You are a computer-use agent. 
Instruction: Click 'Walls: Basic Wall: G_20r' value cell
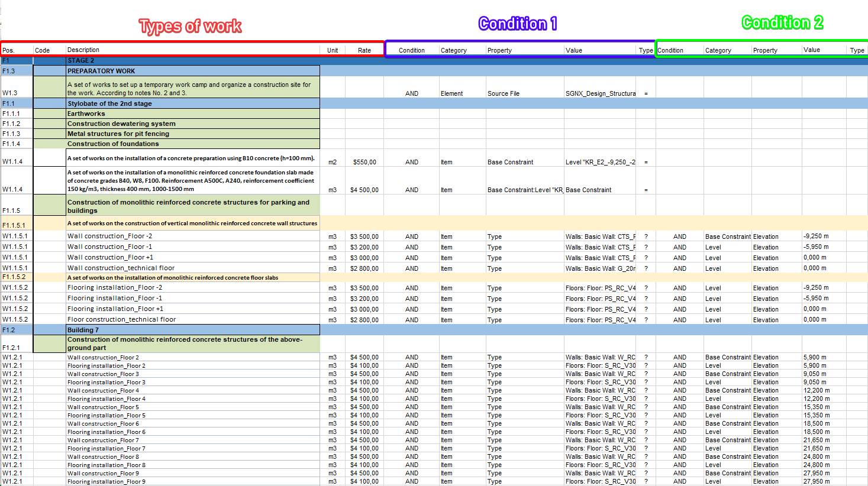600,268
